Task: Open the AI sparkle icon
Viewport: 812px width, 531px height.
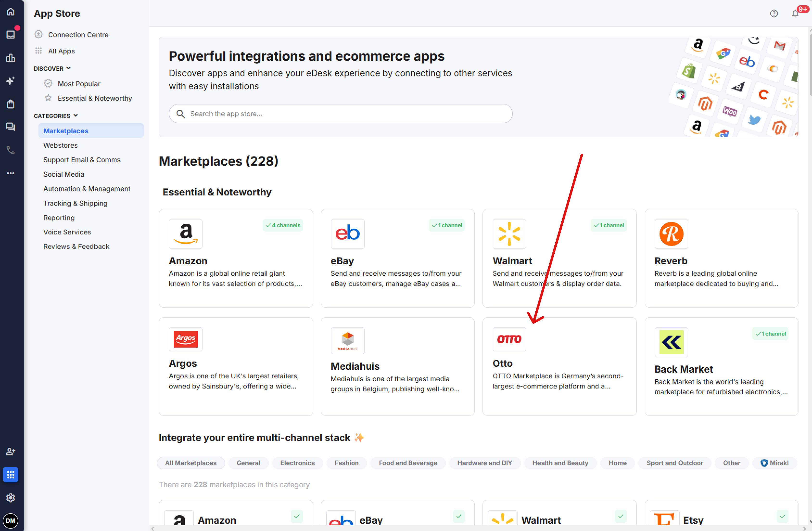Action: point(11,81)
